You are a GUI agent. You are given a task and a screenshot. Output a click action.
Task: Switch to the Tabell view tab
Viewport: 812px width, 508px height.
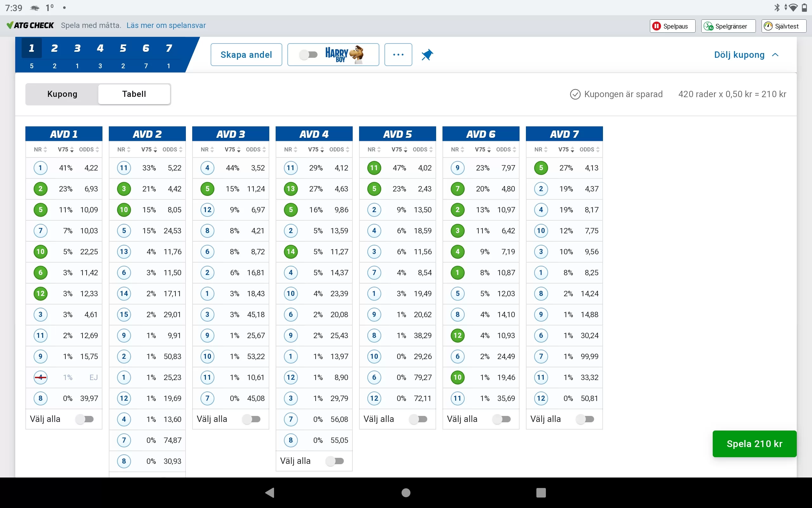click(x=134, y=94)
